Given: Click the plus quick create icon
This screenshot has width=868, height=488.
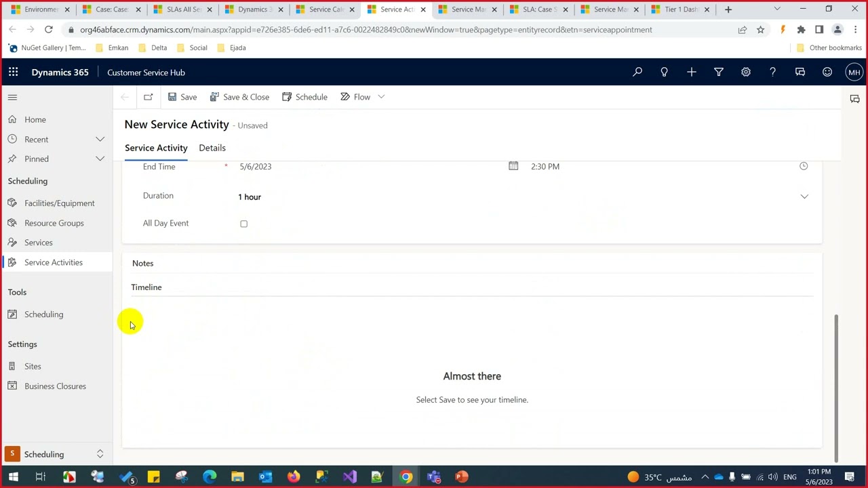Looking at the screenshot, I should click(x=692, y=72).
